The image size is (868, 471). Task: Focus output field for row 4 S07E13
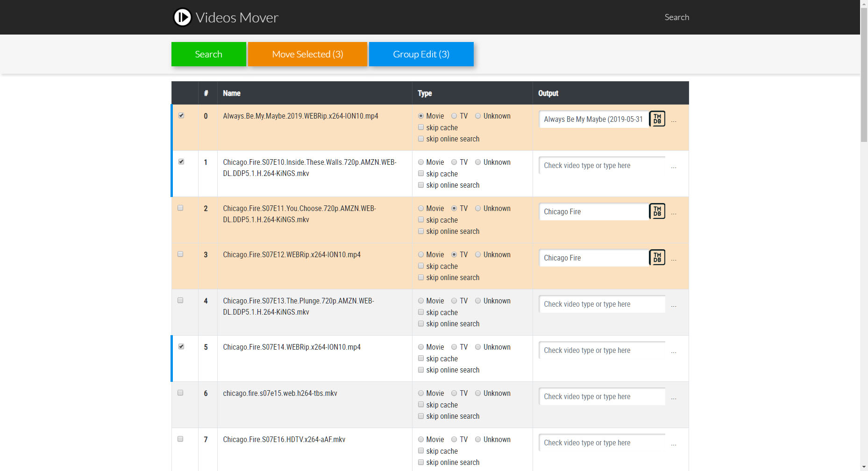tap(602, 304)
